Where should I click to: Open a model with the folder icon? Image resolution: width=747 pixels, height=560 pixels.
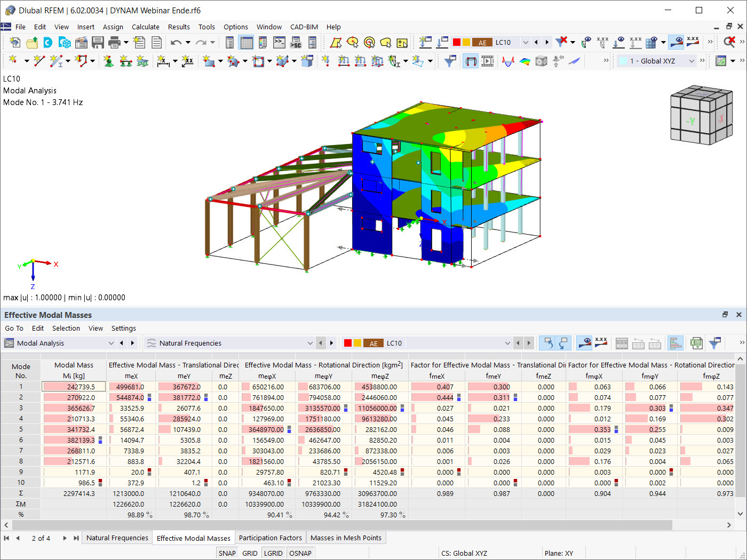[x=32, y=43]
